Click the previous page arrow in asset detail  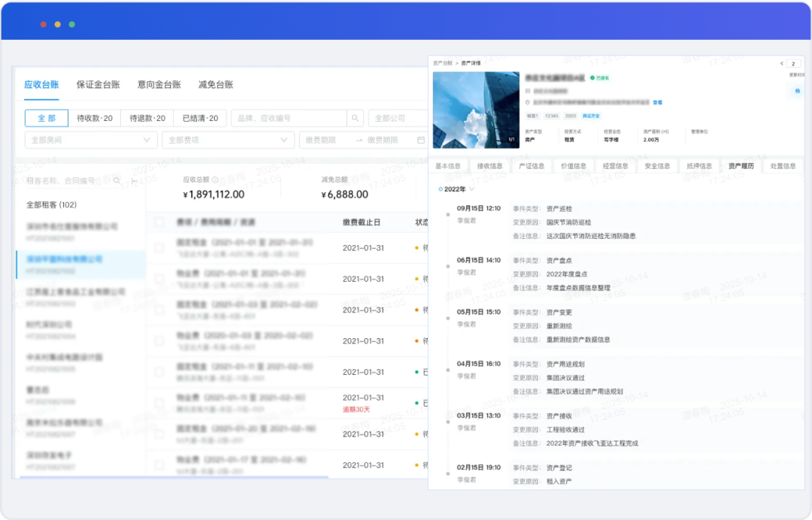781,64
